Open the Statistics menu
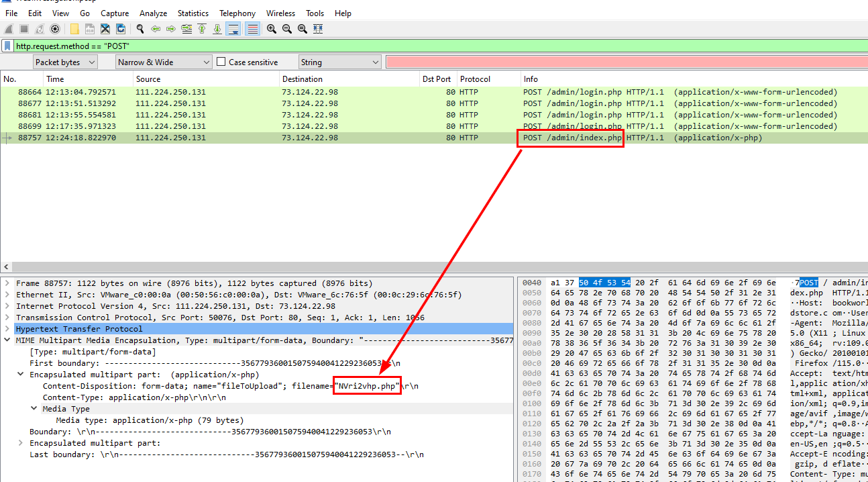 tap(193, 13)
